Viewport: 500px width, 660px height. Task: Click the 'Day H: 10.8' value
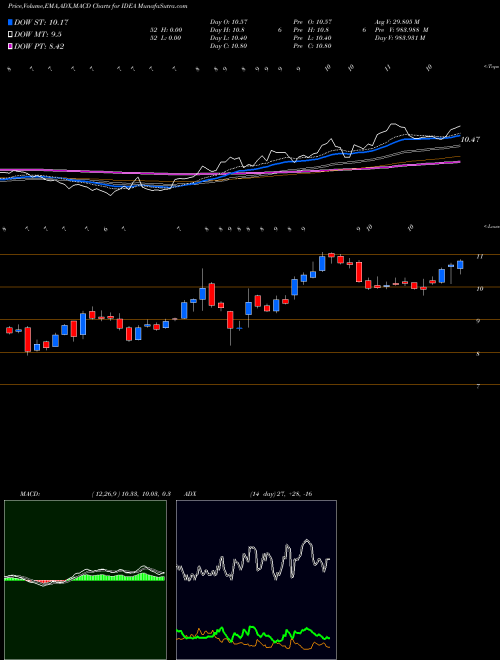tap(227, 30)
